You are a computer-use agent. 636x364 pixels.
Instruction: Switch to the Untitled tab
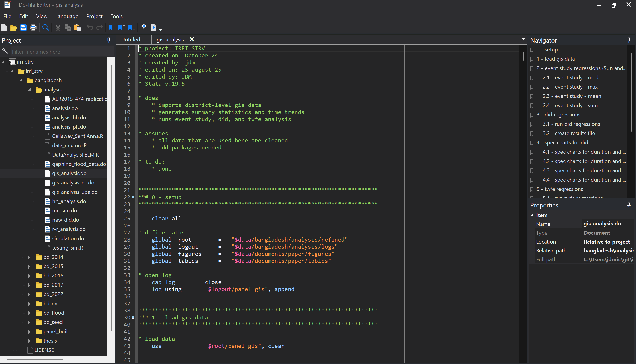click(x=130, y=39)
